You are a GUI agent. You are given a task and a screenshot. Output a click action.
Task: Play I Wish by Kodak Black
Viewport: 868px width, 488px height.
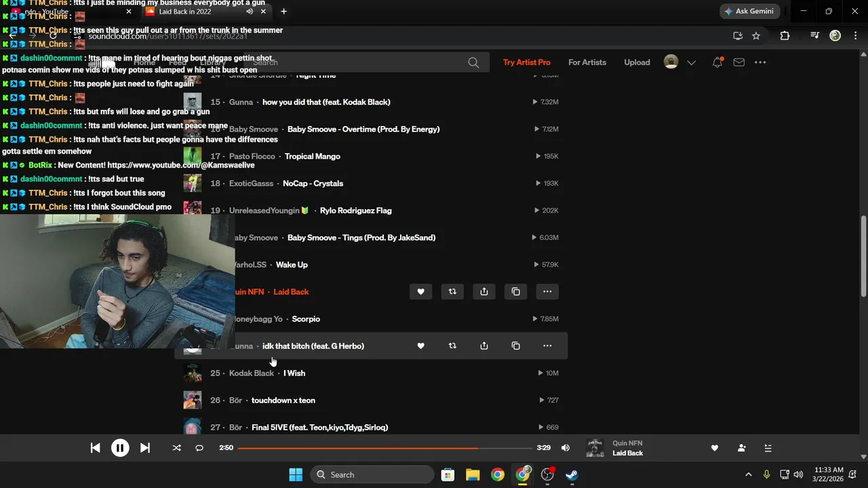(294, 373)
